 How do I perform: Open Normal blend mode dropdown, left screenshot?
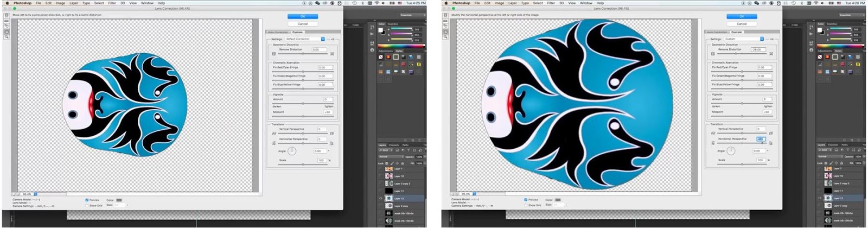[x=391, y=157]
